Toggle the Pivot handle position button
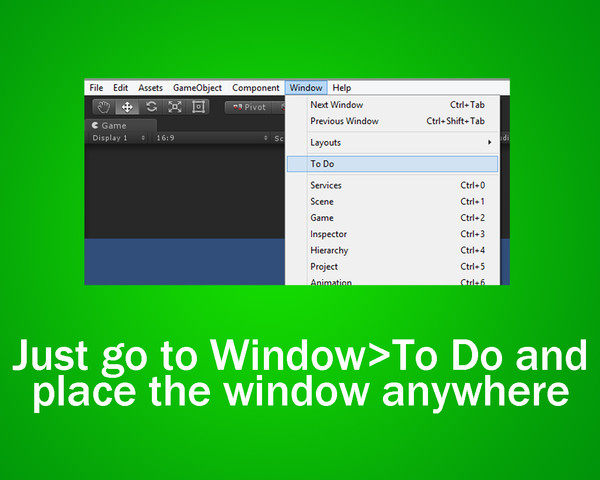The image size is (600, 480). click(249, 108)
